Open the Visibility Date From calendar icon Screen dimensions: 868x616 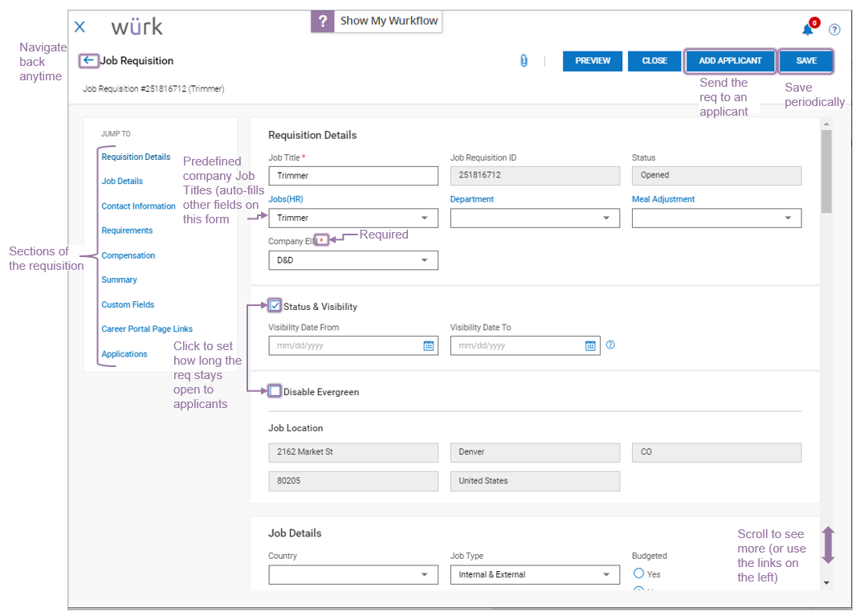point(429,345)
